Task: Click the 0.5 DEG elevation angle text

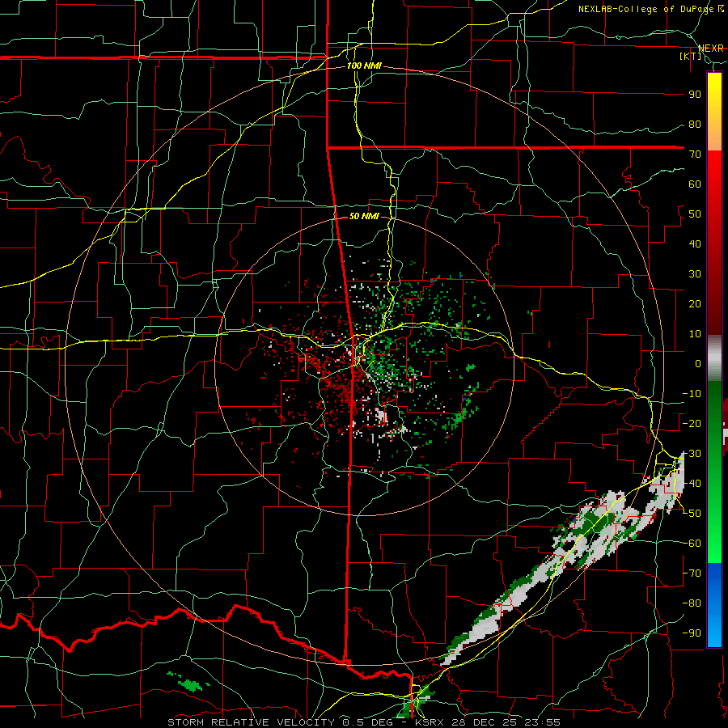Action: click(370, 722)
